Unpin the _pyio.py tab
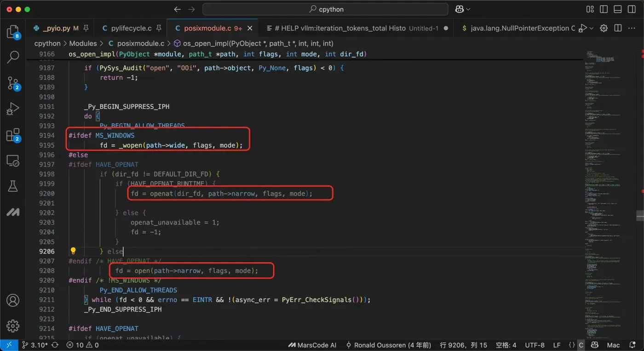644x351 pixels. click(86, 28)
